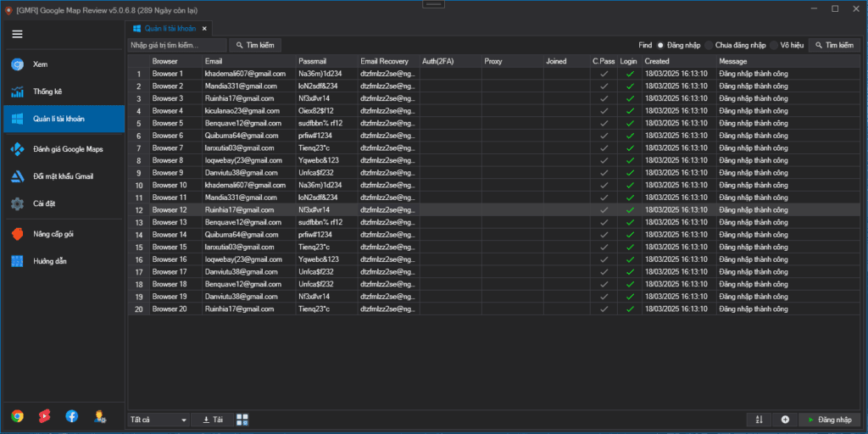Toggle C.Pass checkmark in Browser 20 row

click(604, 309)
